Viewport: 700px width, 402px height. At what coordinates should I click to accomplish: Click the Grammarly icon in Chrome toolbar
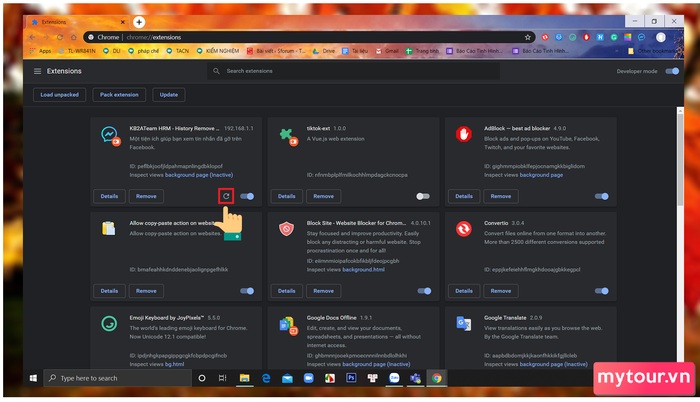[614, 38]
